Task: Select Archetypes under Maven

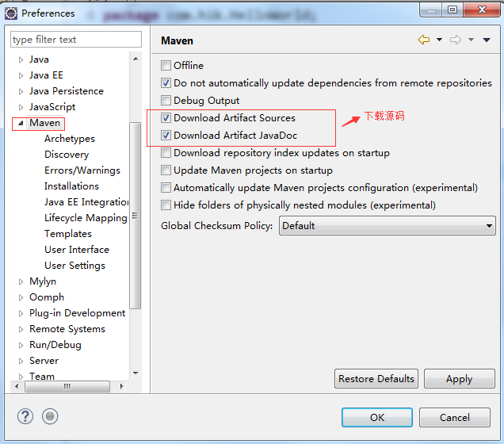Action: [70, 139]
